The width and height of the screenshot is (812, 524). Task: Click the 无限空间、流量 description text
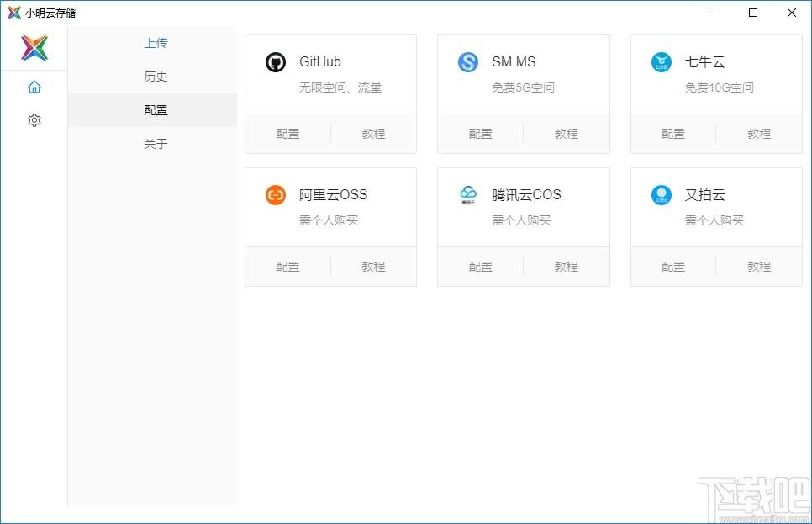(x=340, y=87)
